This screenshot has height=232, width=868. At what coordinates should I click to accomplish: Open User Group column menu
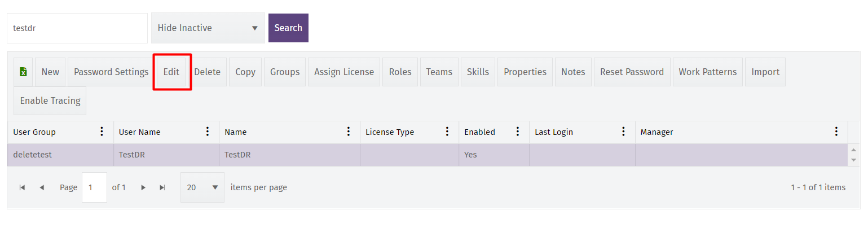pyautogui.click(x=102, y=132)
